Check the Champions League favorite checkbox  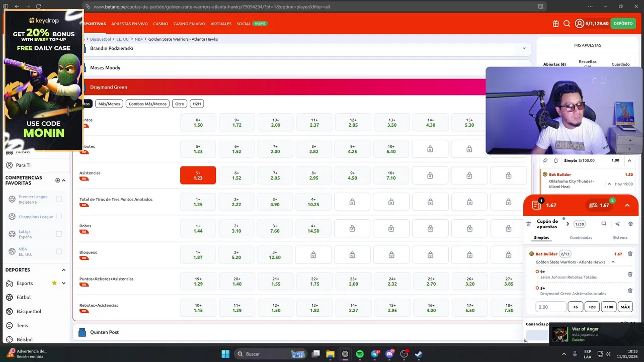point(59,217)
